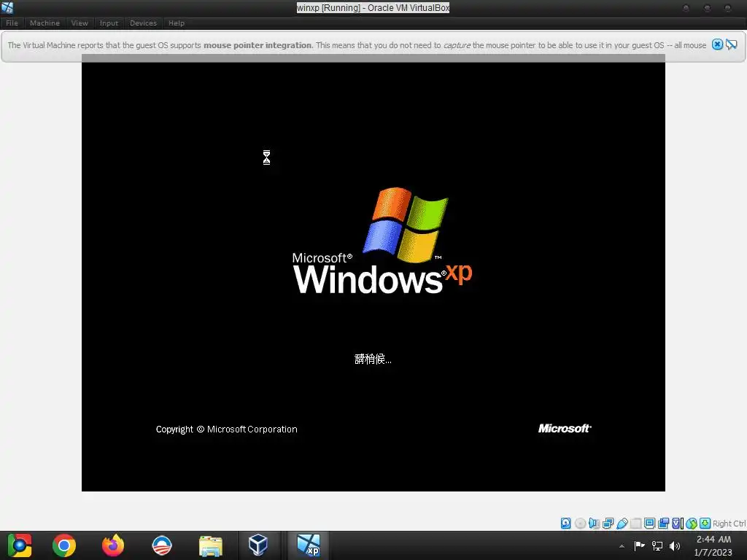Click the Right Ctrl host key label
The image size is (747, 560).
click(x=729, y=524)
